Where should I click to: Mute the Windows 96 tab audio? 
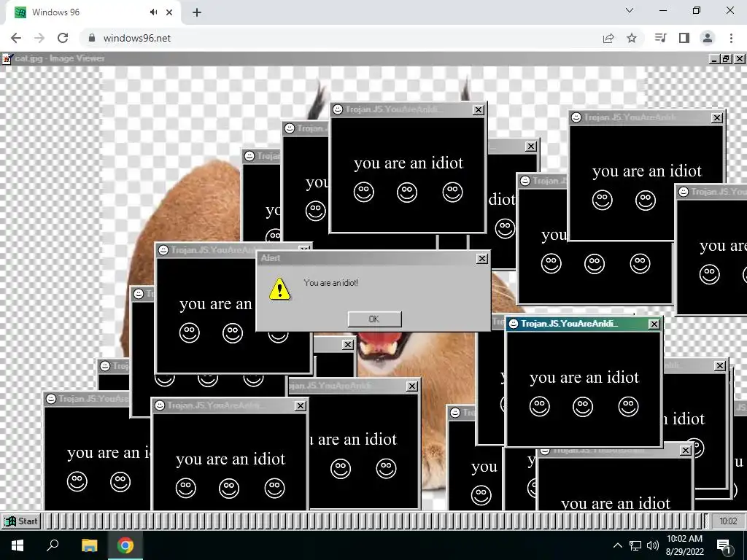[153, 12]
